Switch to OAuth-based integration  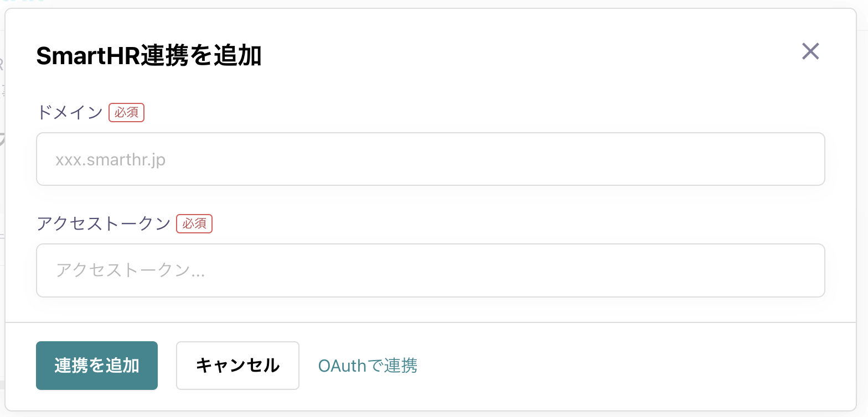368,366
